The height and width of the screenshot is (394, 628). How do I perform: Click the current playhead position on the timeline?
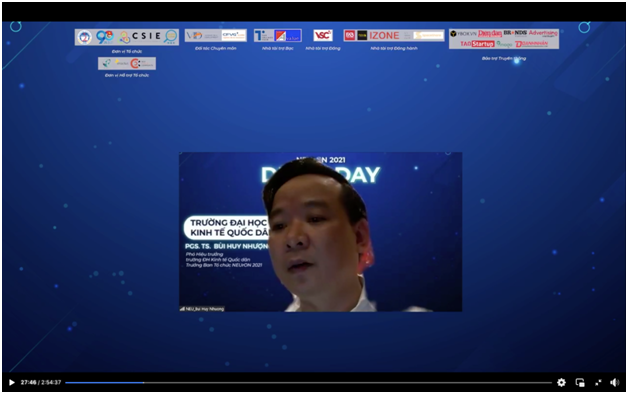click(x=143, y=383)
